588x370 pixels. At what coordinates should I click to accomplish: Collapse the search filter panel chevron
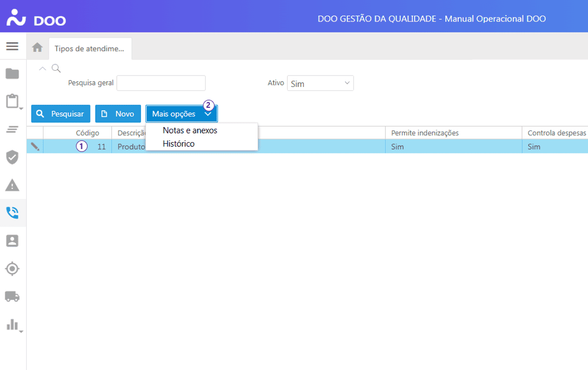42,68
